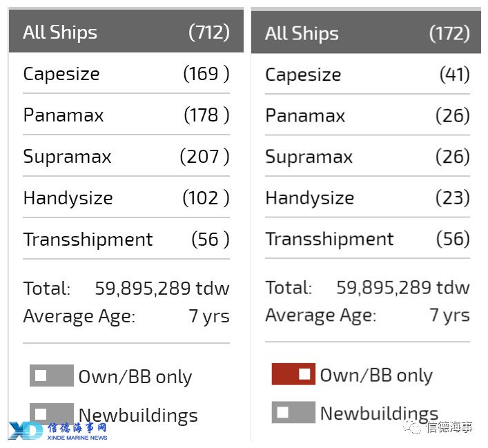Open Panamax (178) category
Screen dimensions: 488x448
[126, 115]
